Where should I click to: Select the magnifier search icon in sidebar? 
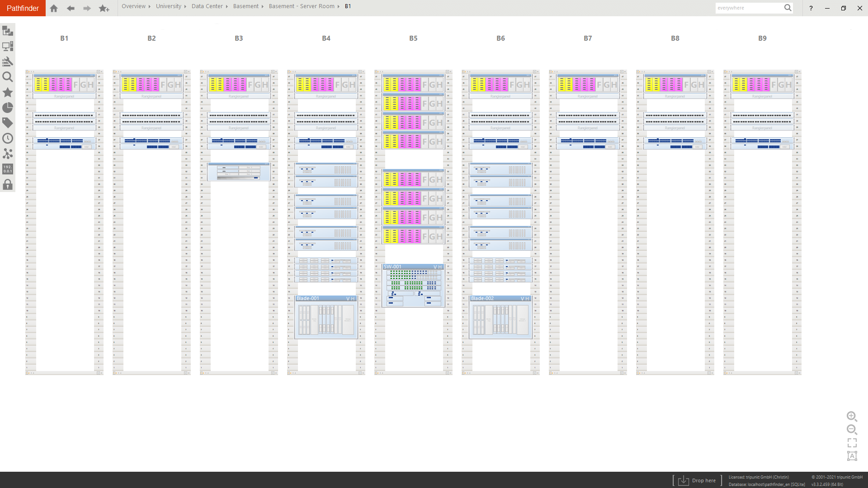(x=7, y=77)
